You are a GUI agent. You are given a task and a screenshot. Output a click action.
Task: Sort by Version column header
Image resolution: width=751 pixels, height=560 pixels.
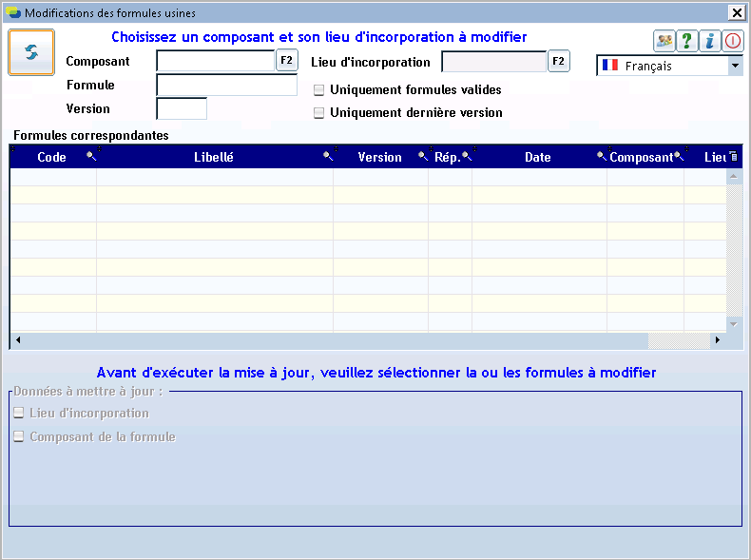point(380,157)
